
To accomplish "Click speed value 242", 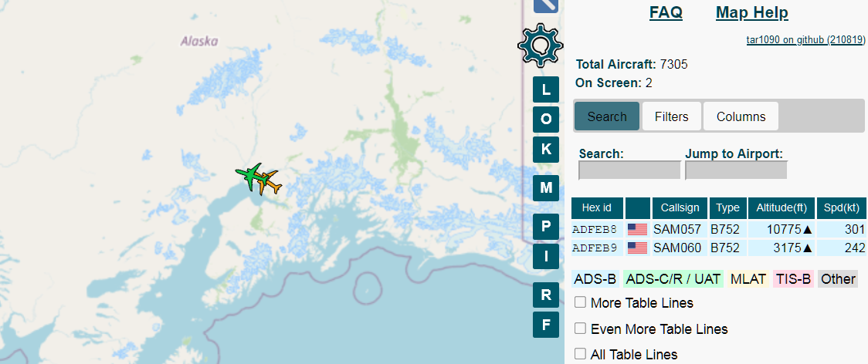I will pyautogui.click(x=854, y=248).
